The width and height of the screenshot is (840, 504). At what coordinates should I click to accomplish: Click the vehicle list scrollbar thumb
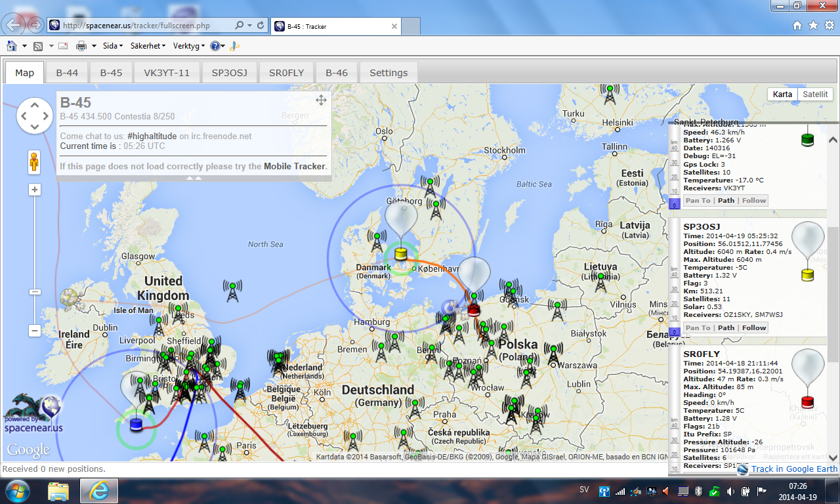pos(833,294)
